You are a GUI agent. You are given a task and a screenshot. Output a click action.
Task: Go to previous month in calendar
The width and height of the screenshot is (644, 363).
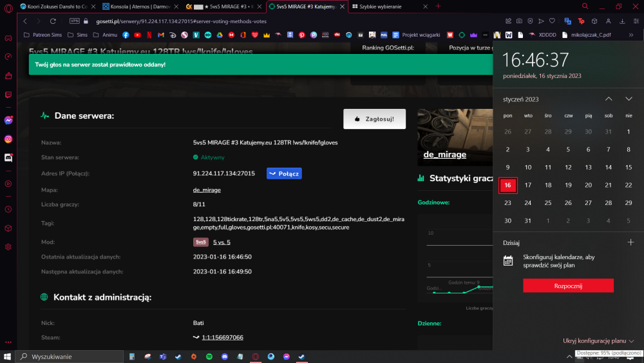point(609,99)
